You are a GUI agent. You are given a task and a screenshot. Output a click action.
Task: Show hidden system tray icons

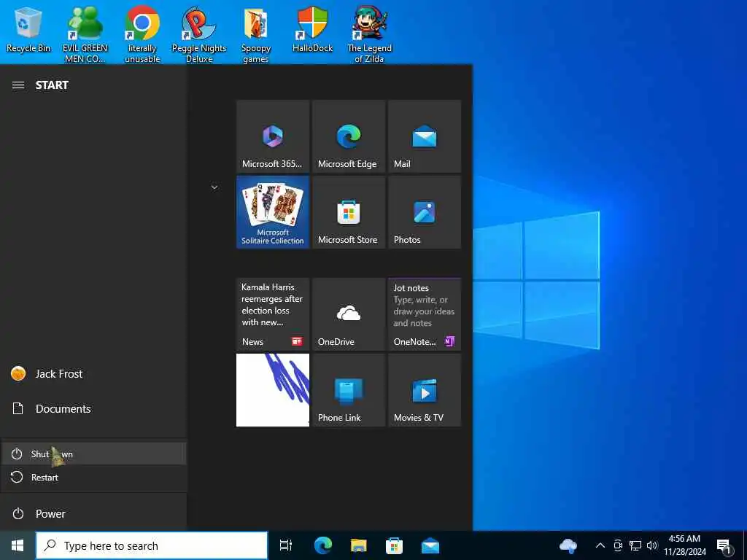pos(600,545)
